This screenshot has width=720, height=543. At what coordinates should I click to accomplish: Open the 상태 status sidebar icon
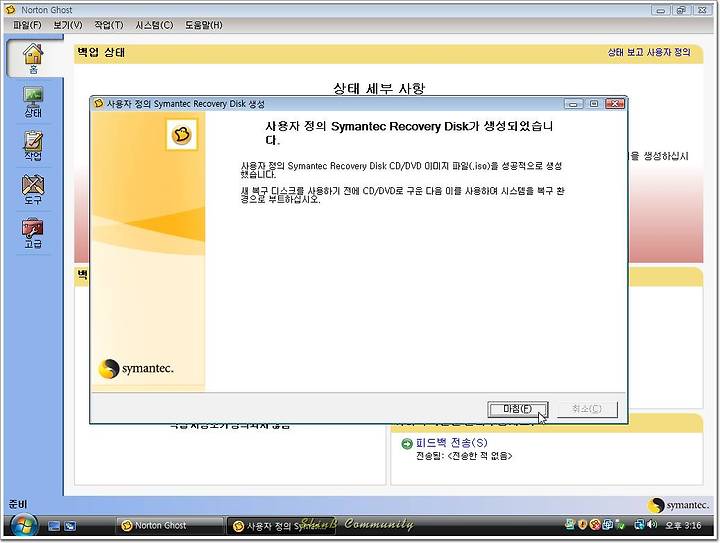coord(33,102)
